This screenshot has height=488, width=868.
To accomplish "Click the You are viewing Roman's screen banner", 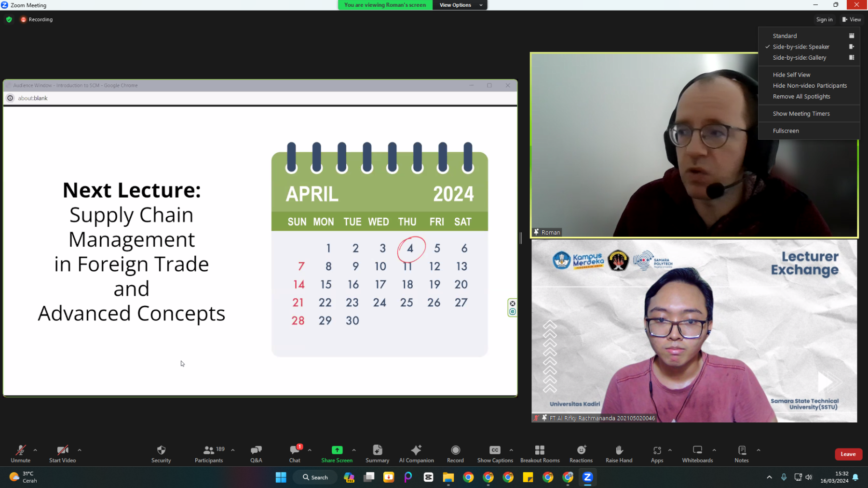I will (x=385, y=5).
